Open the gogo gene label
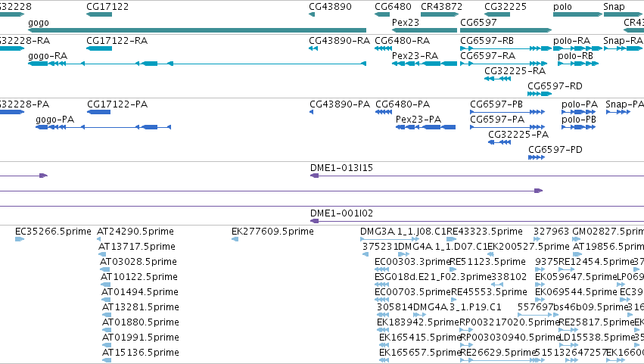 pos(38,23)
